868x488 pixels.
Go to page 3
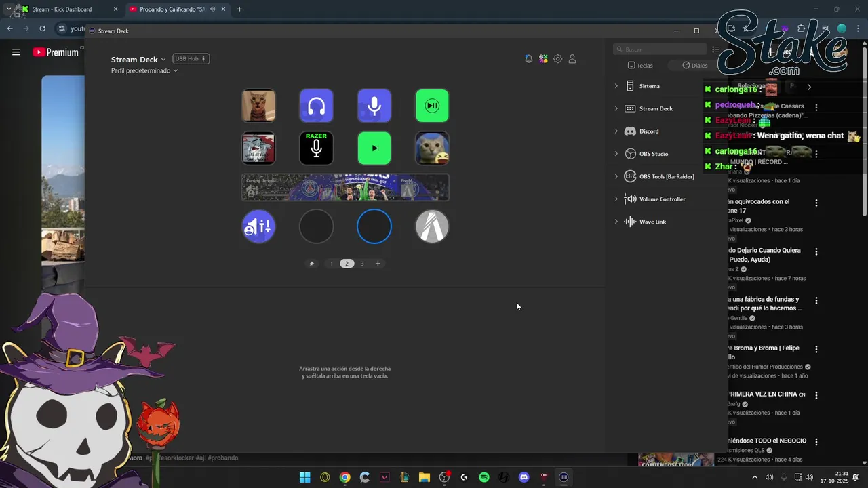point(361,264)
